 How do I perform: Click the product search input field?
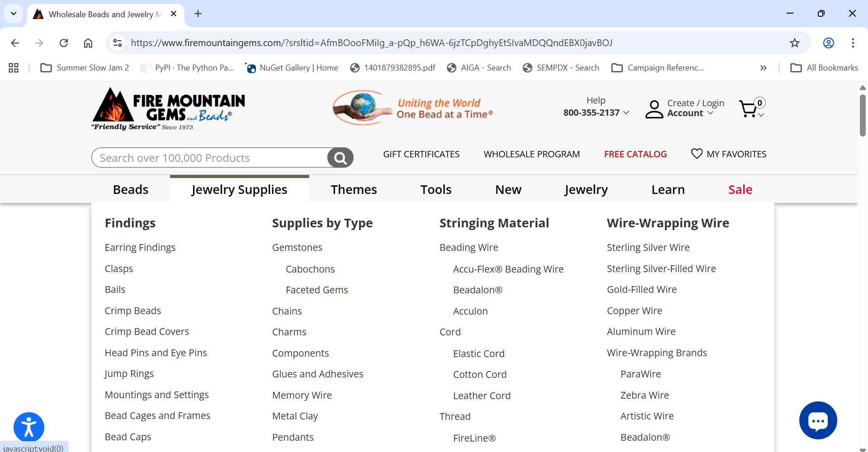(x=210, y=158)
